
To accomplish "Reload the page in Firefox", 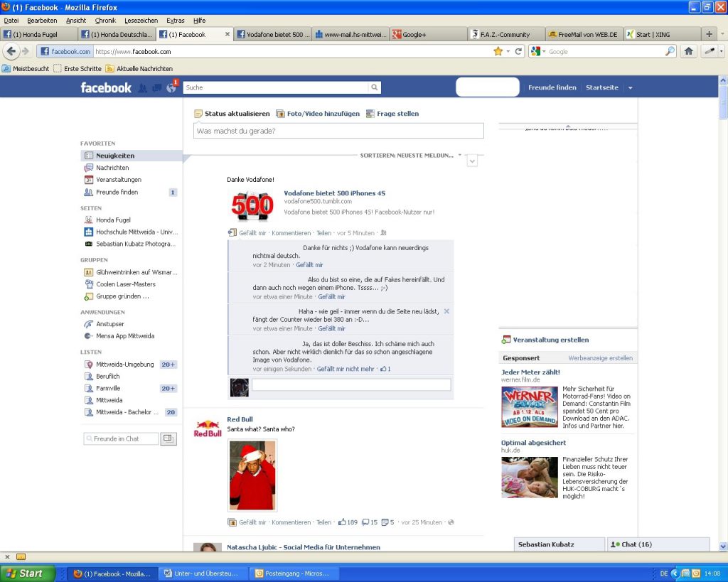I will (x=518, y=51).
